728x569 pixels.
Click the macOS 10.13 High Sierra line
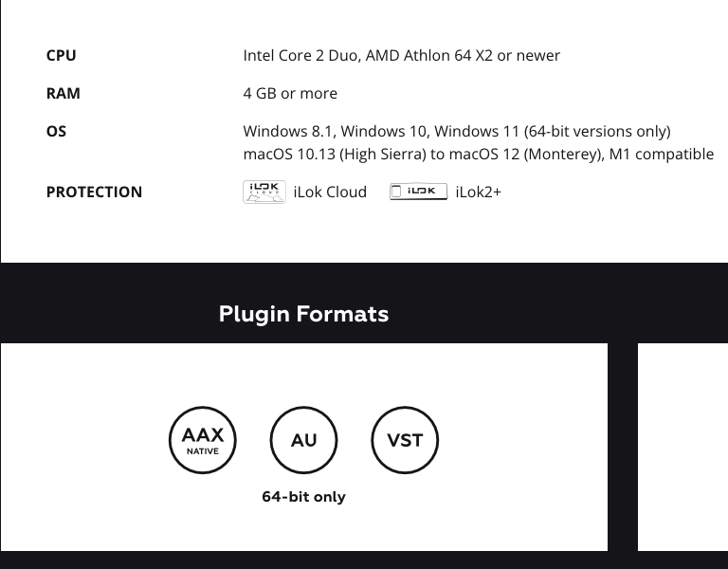click(x=478, y=155)
